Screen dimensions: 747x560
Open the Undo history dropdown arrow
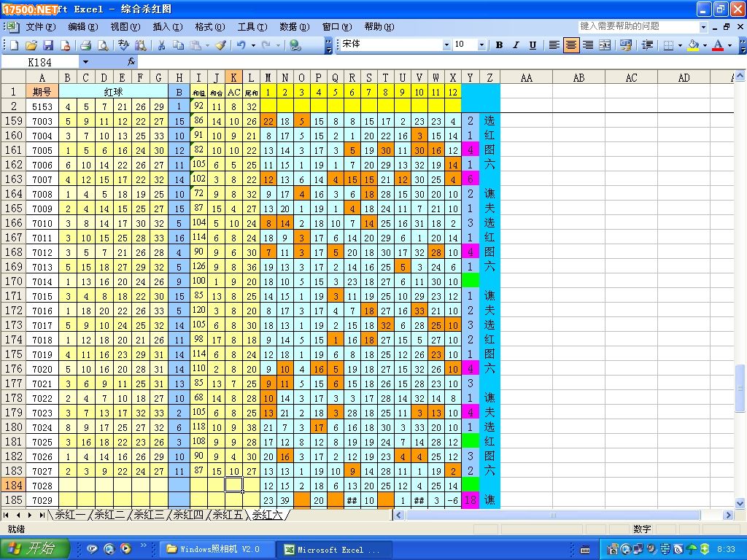(x=253, y=45)
